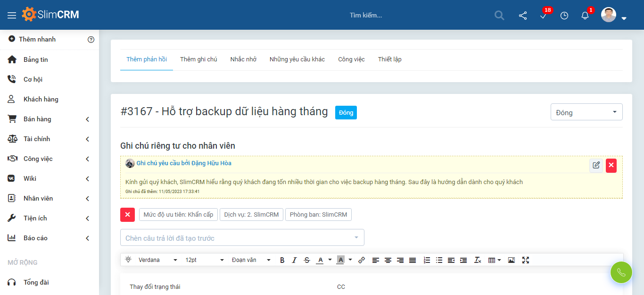Edit the private note with pencil icon
Screen dimensions: 644x295
tap(596, 165)
